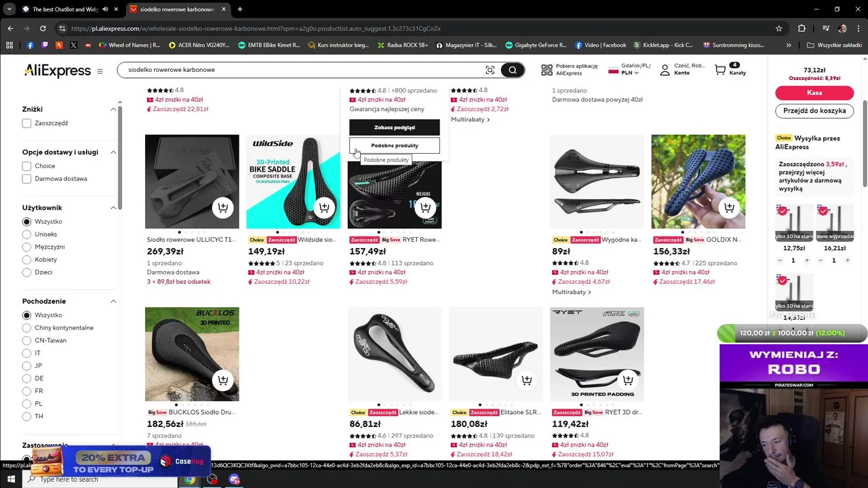Viewport: 868px width, 488px height.
Task: Bookmark this page with star icon
Action: coord(778,28)
